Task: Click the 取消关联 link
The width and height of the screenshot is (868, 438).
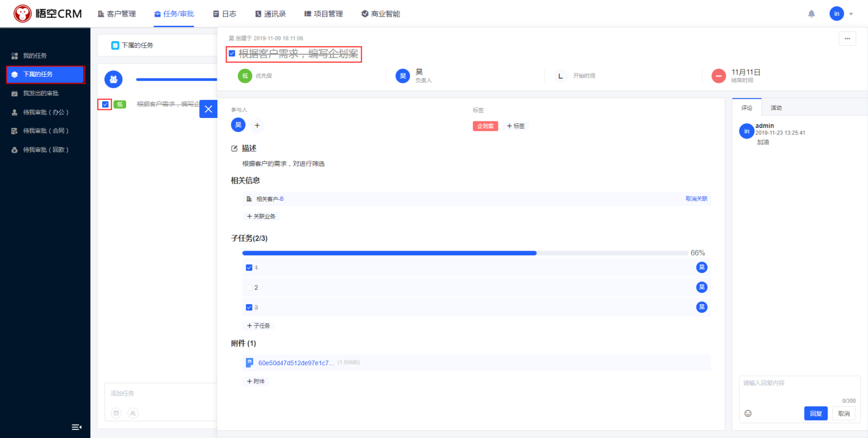Action: click(696, 199)
